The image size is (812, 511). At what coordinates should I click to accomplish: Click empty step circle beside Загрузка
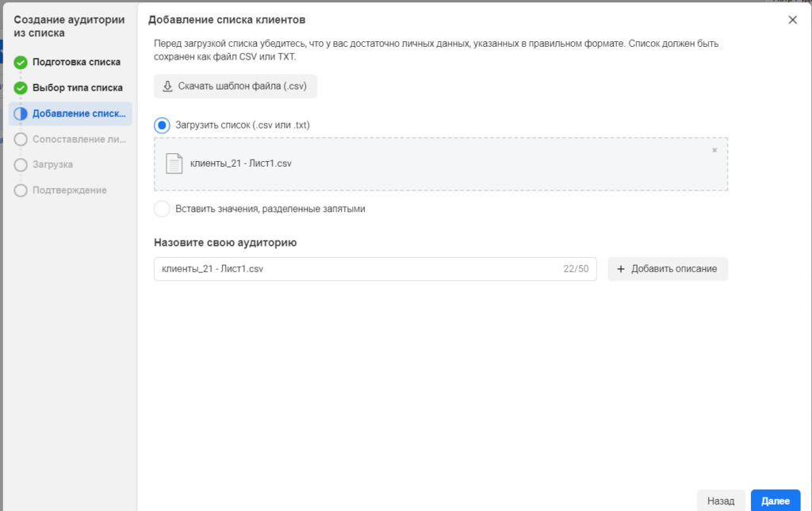(21, 165)
